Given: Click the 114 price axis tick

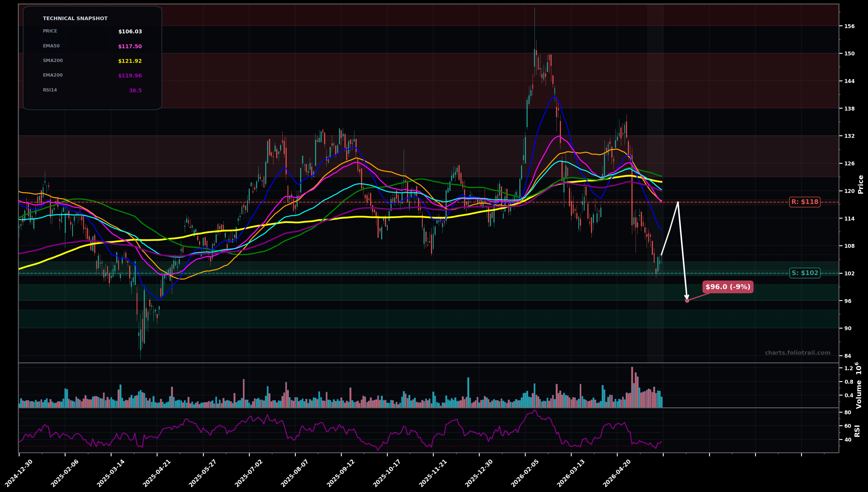Looking at the screenshot, I should click(850, 218).
